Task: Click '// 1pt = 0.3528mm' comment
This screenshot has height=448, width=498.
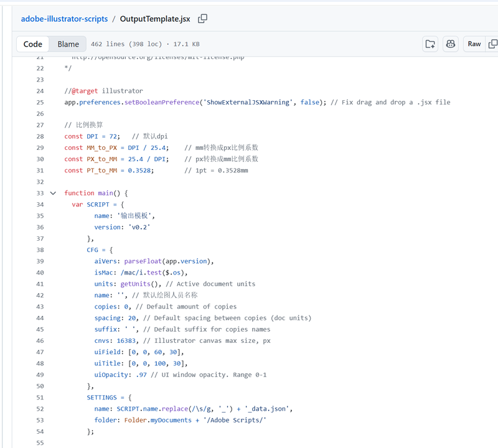Action: pos(216,170)
